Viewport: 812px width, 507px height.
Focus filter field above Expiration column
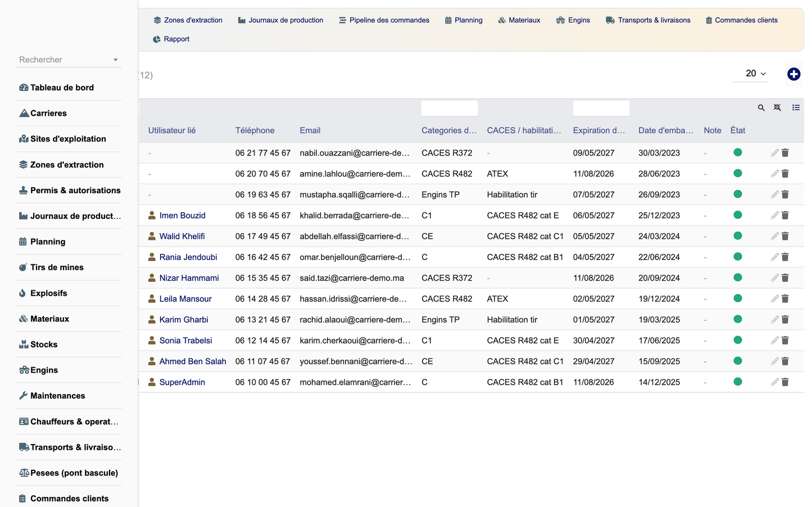(601, 108)
